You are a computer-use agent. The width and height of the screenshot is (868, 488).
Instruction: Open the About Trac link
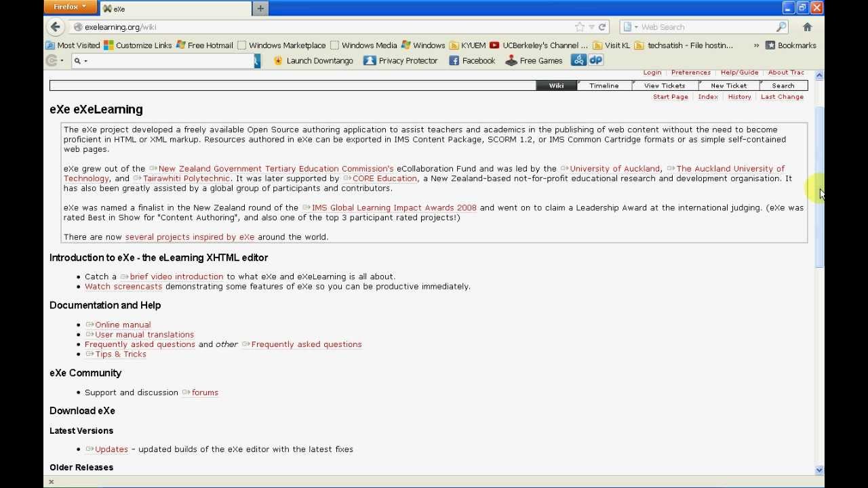pyautogui.click(x=786, y=72)
